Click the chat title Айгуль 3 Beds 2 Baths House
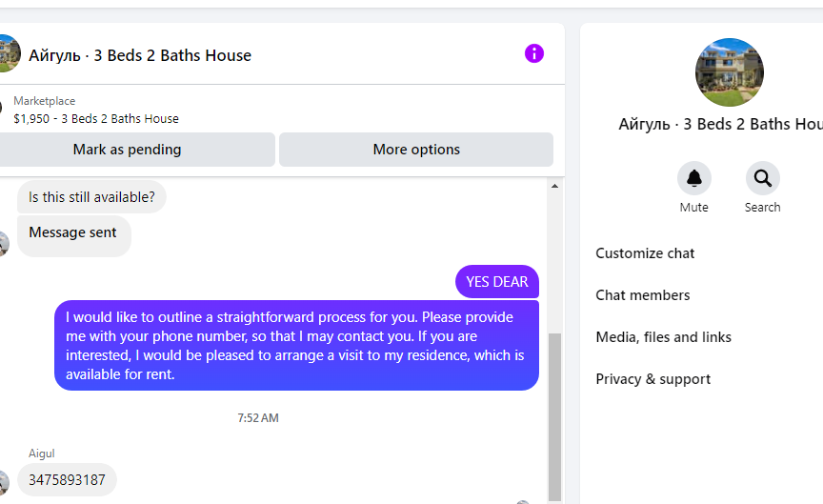The height and width of the screenshot is (504, 823). tap(140, 55)
